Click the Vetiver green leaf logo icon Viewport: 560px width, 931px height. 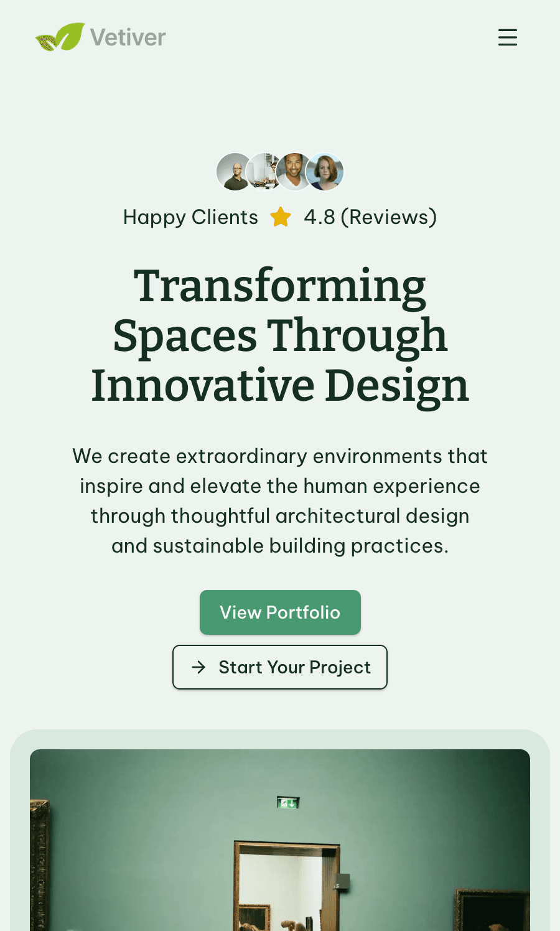click(60, 37)
